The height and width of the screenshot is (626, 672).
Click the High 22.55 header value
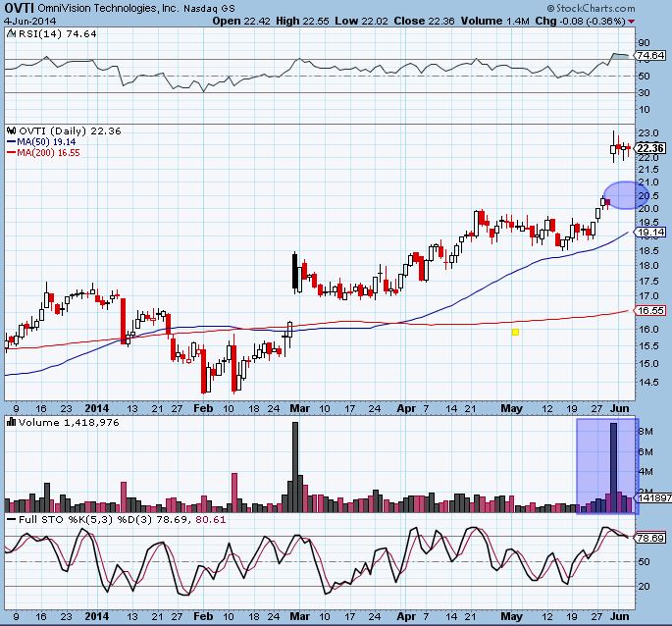(x=302, y=21)
